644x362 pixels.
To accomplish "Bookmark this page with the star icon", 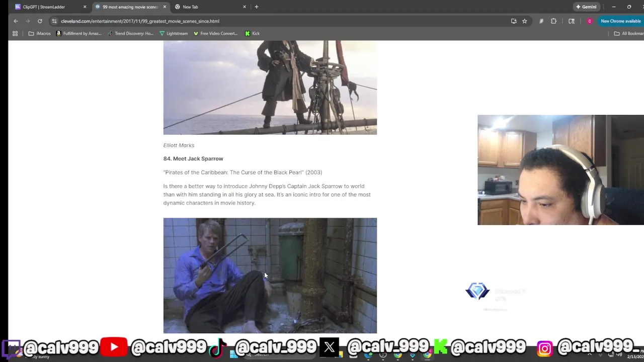I will (x=525, y=21).
